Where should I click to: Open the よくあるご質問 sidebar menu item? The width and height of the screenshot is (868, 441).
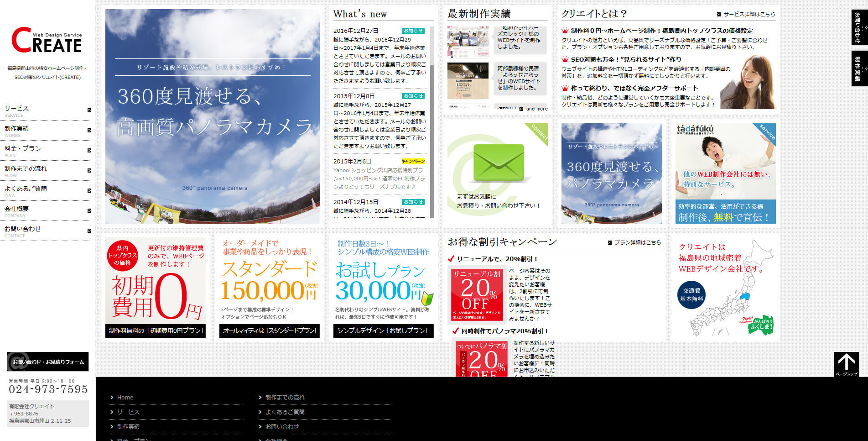click(46, 191)
